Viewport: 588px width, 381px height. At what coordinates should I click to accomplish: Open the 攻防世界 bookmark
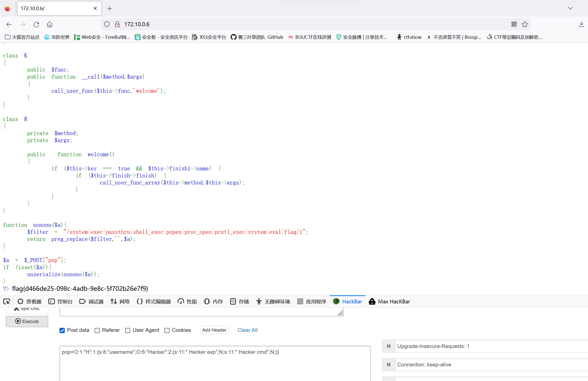tap(57, 37)
